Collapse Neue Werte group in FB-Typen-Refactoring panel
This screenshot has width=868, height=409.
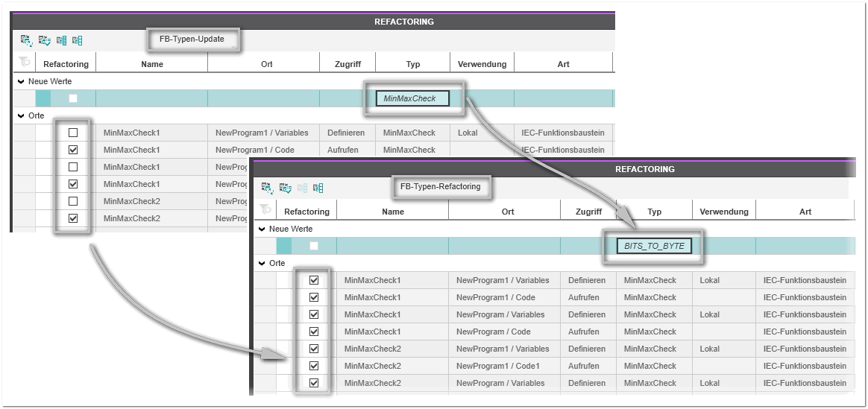point(261,229)
